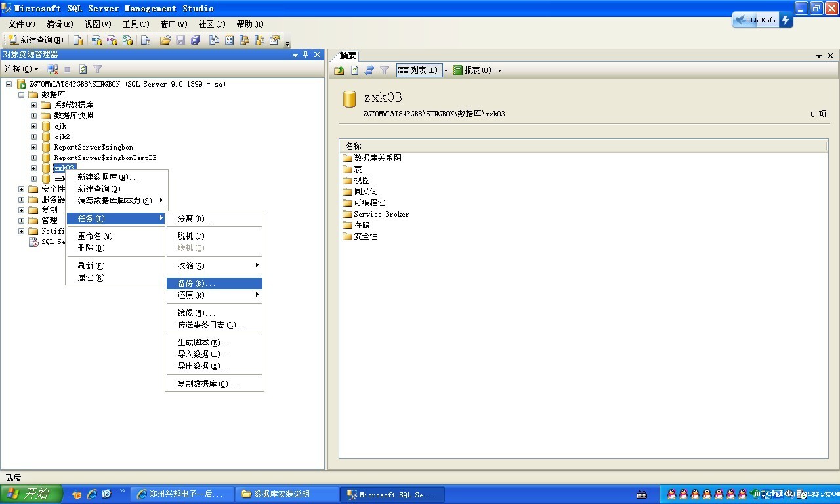Click the Open File folder icon in toolbar

point(165,40)
